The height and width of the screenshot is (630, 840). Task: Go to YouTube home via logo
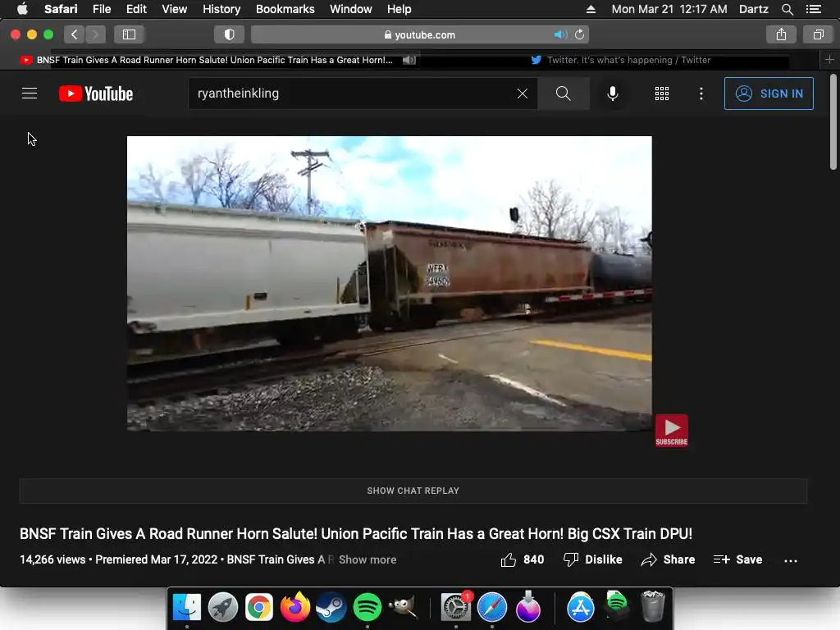coord(96,94)
